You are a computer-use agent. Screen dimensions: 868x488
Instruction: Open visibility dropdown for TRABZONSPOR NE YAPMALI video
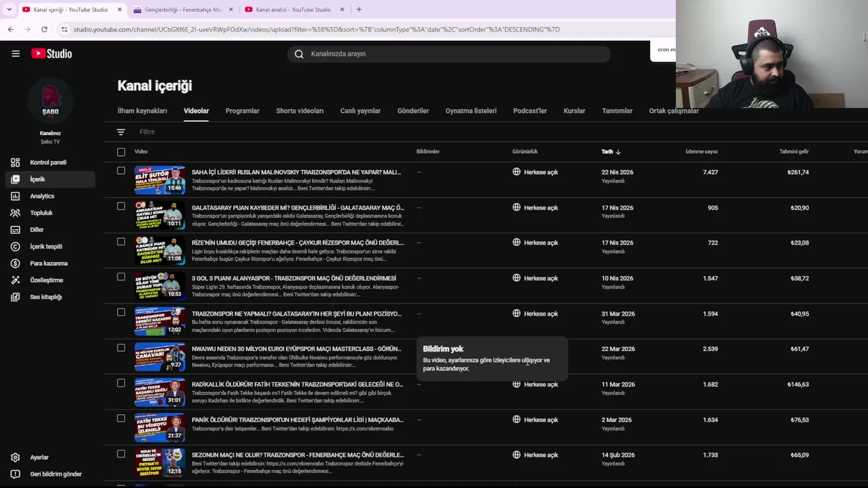tap(536, 314)
